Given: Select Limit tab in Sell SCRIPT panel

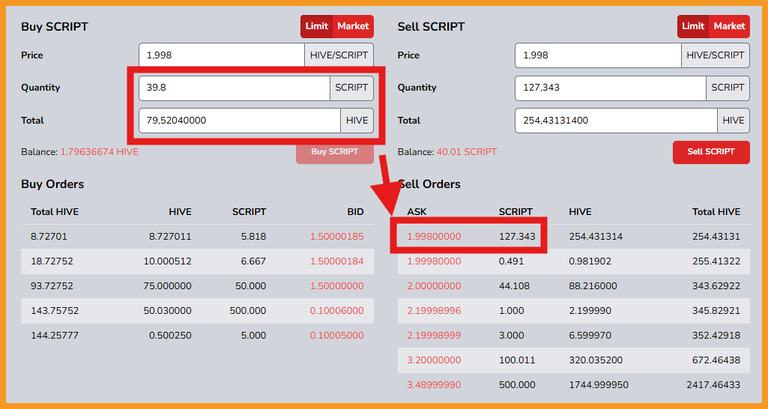Looking at the screenshot, I should coord(693,26).
